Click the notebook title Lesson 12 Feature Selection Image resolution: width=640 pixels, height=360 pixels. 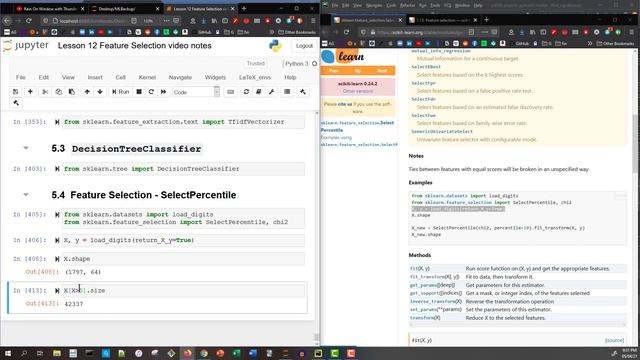[135, 46]
